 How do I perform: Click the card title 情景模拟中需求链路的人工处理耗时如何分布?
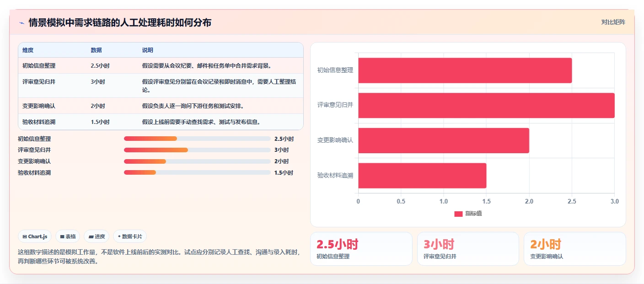[x=120, y=22]
